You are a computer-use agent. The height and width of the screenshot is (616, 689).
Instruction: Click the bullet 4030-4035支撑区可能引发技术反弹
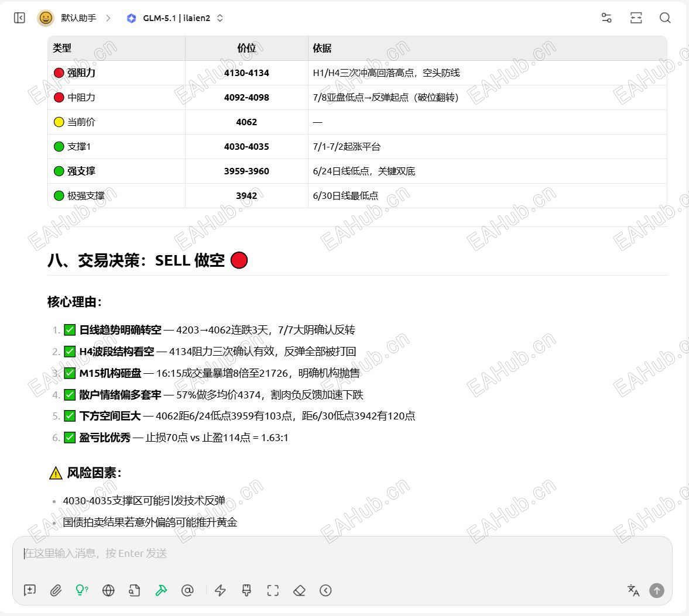click(x=144, y=500)
